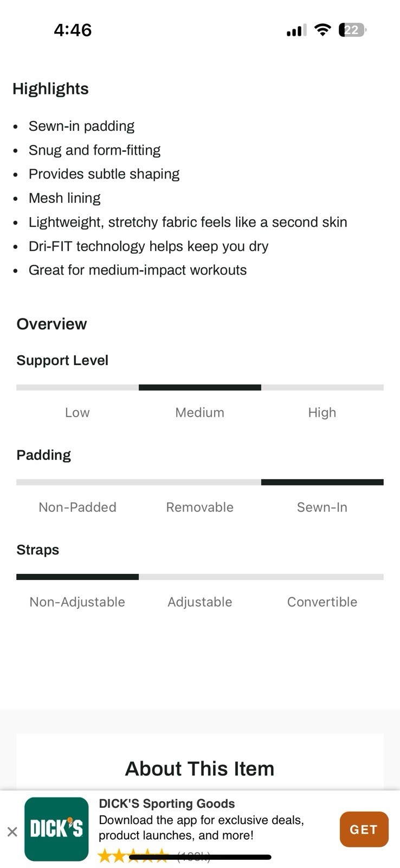This screenshot has width=400, height=868.
Task: Tap the DICK'S Sporting Goods banner title
Action: click(167, 803)
